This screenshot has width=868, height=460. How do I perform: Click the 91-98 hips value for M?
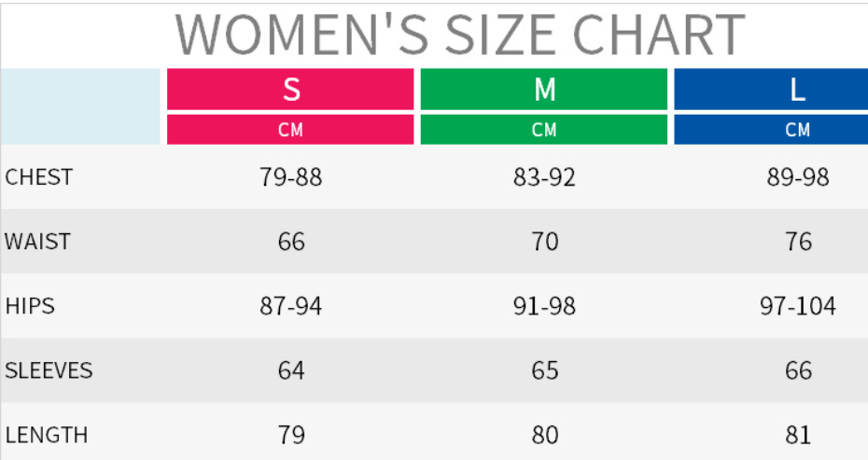click(544, 306)
